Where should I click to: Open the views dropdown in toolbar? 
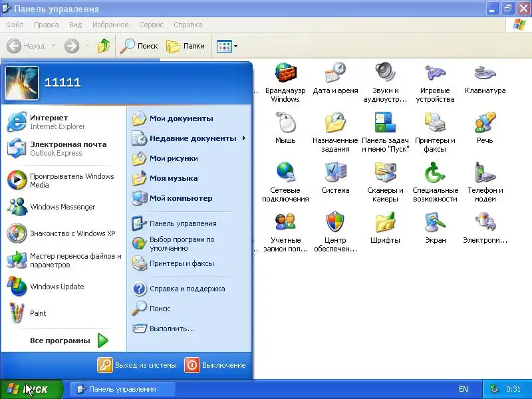[236, 46]
